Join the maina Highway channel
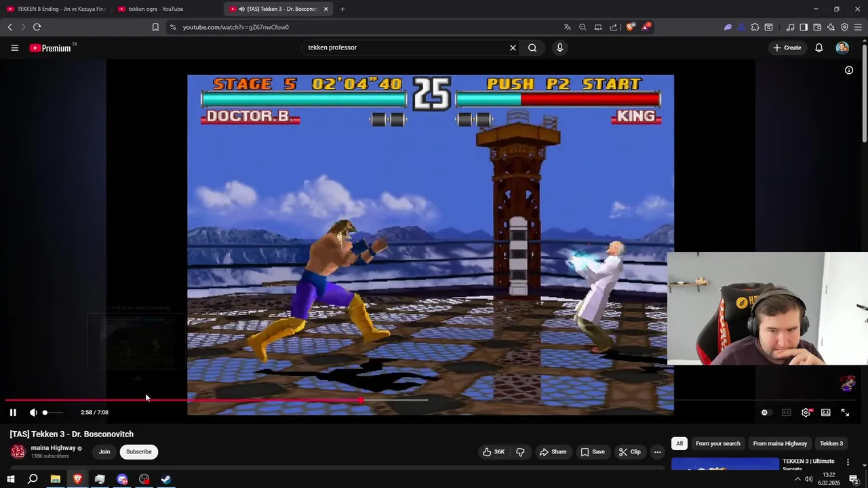 click(104, 451)
